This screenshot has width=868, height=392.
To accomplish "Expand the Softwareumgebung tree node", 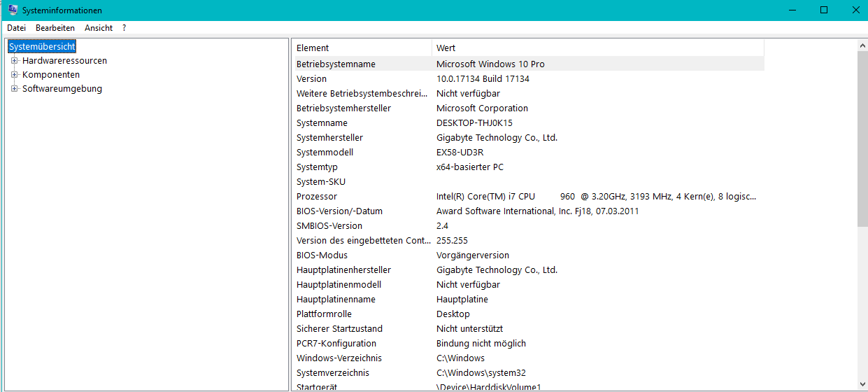I will (x=14, y=89).
